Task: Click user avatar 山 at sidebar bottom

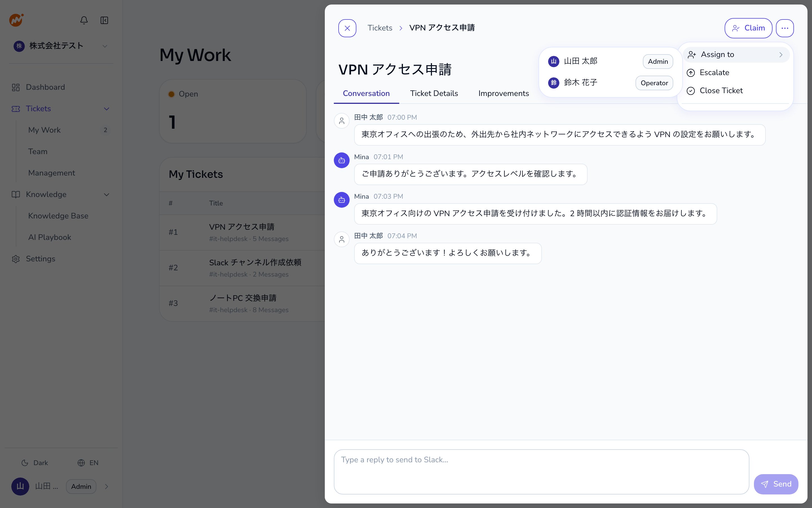Action: 20,487
